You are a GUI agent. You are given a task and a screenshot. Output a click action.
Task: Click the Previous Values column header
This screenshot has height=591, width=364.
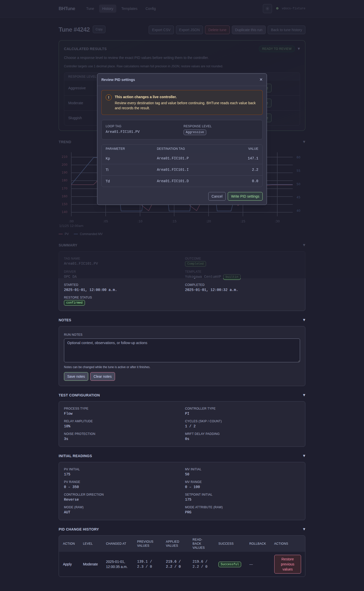145,544
